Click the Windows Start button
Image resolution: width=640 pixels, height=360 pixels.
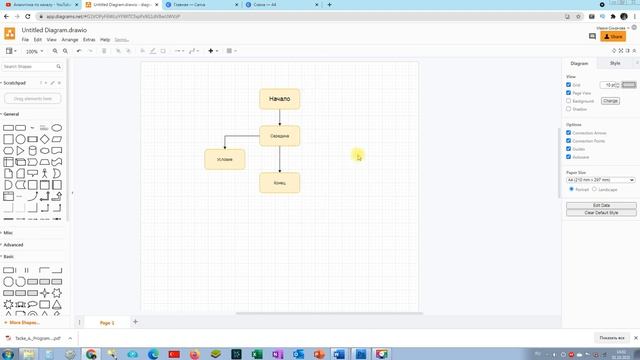[8, 353]
